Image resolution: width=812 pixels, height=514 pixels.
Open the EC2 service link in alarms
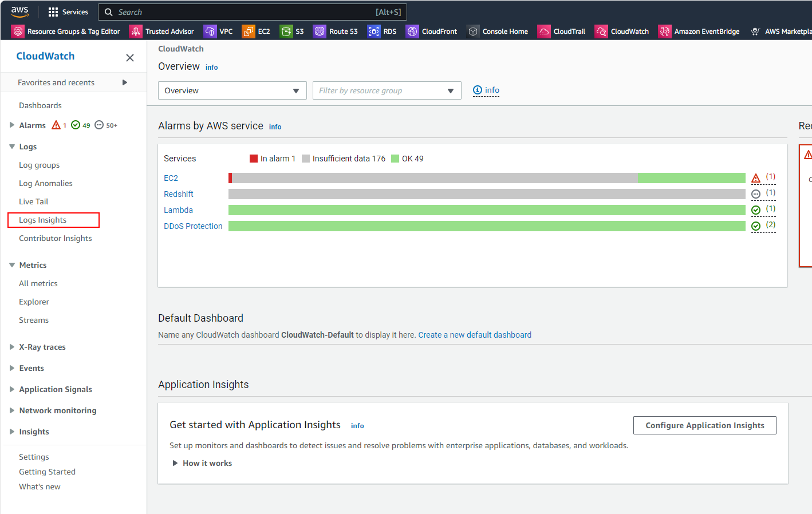[x=171, y=178]
